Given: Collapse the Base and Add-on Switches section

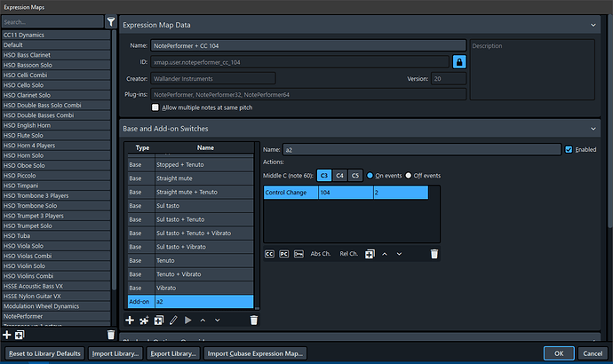Looking at the screenshot, I should [593, 129].
